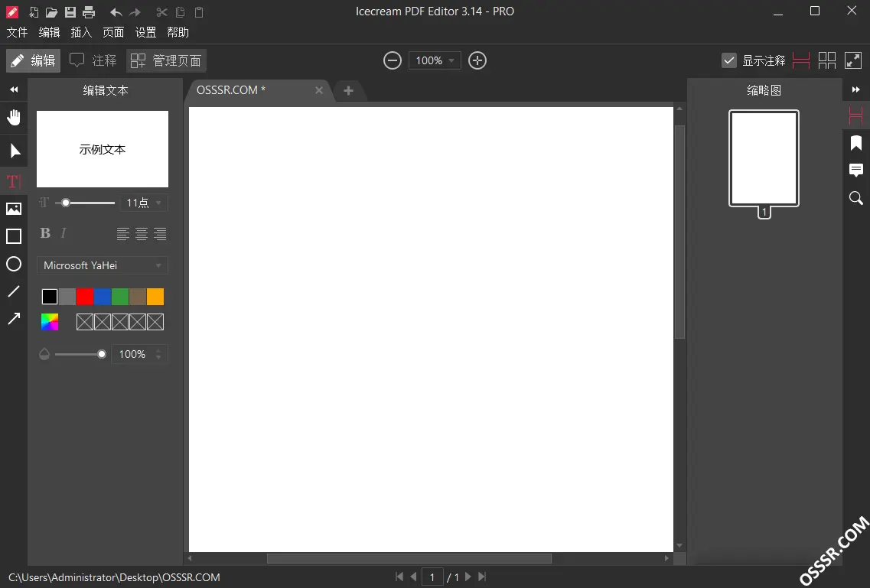Image resolution: width=870 pixels, height=588 pixels.
Task: Switch to 注释 mode button
Action: pos(93,60)
